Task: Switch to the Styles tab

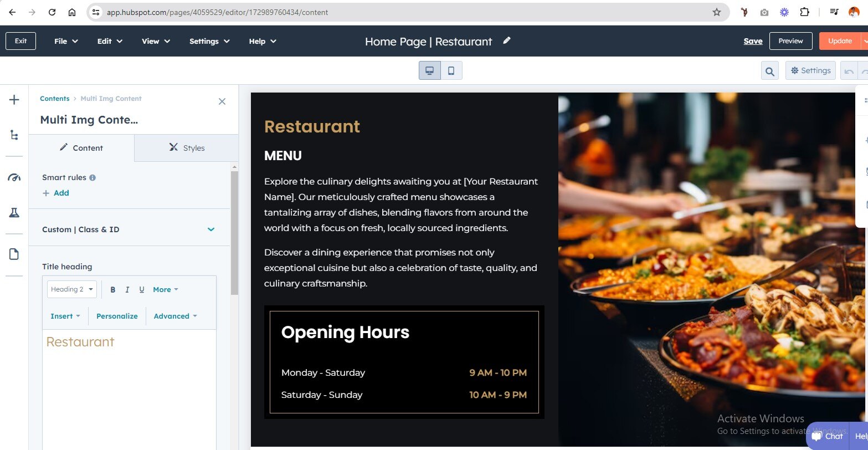Action: 187,148
